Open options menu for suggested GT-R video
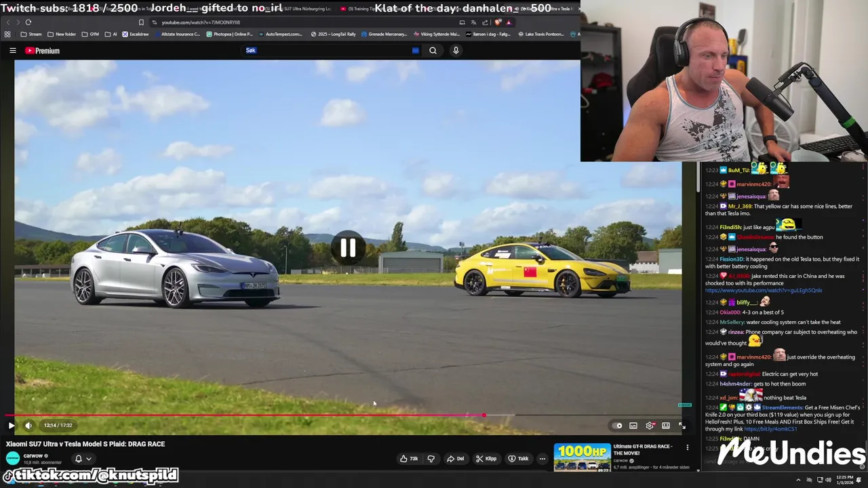 coord(687,447)
